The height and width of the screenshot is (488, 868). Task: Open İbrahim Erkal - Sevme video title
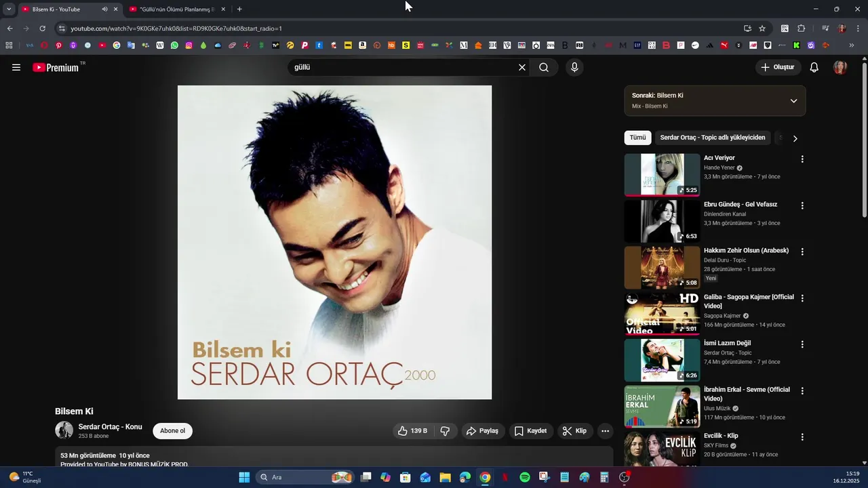coord(747,394)
